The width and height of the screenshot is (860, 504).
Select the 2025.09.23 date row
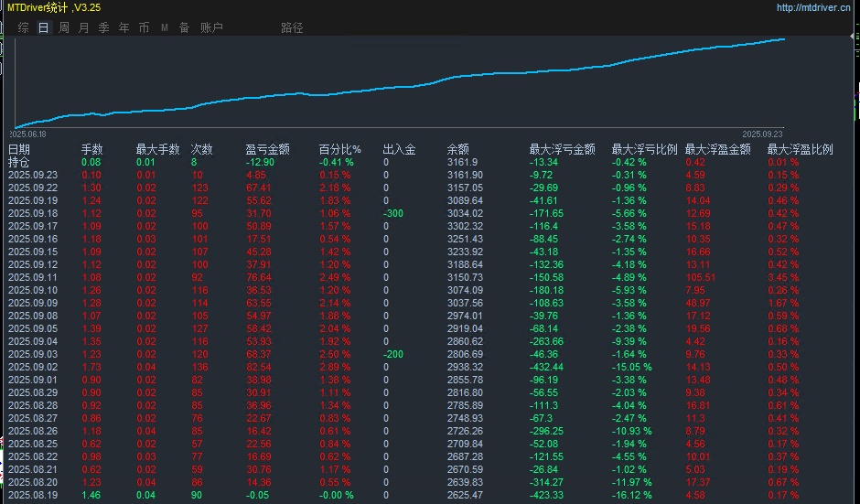(x=33, y=175)
